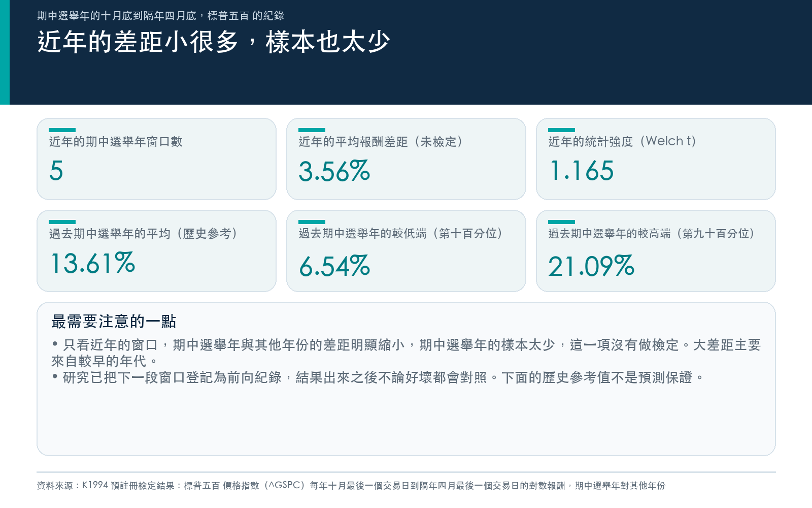The width and height of the screenshot is (812, 508).
Task: Click the value '3.56%'
Action: coord(334,171)
